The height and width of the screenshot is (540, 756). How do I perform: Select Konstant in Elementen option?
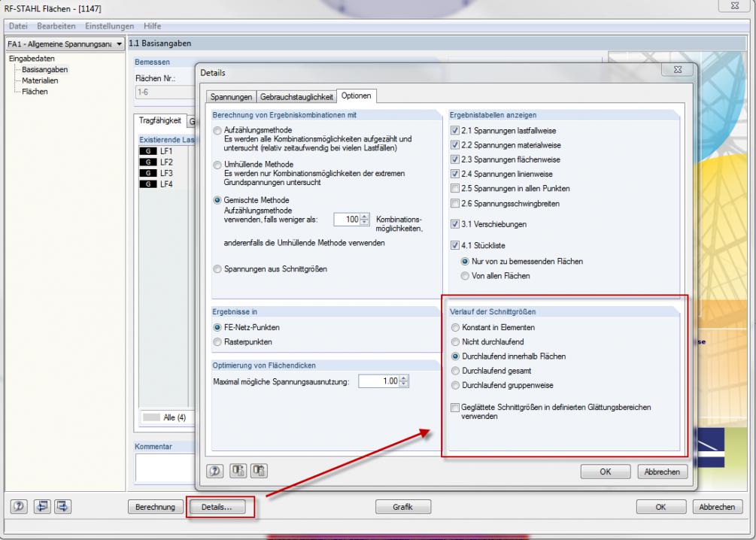tap(455, 327)
